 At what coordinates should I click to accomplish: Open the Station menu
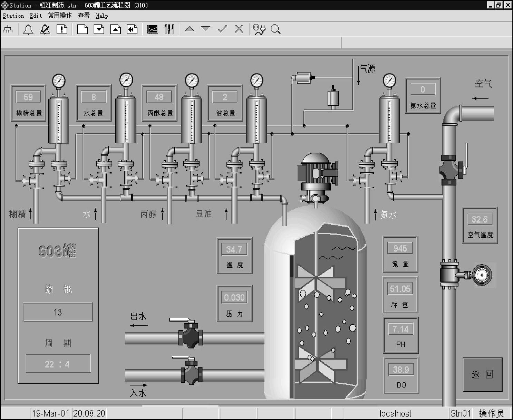coord(13,16)
